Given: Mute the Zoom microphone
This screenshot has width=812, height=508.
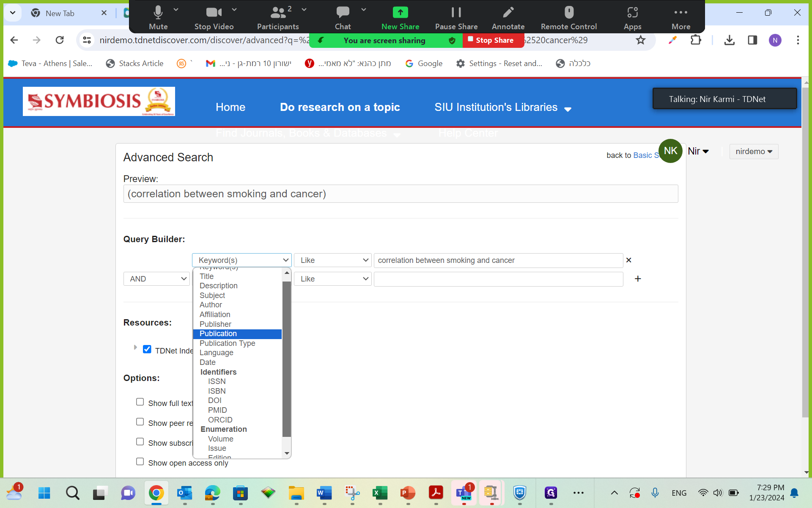Looking at the screenshot, I should (x=158, y=17).
